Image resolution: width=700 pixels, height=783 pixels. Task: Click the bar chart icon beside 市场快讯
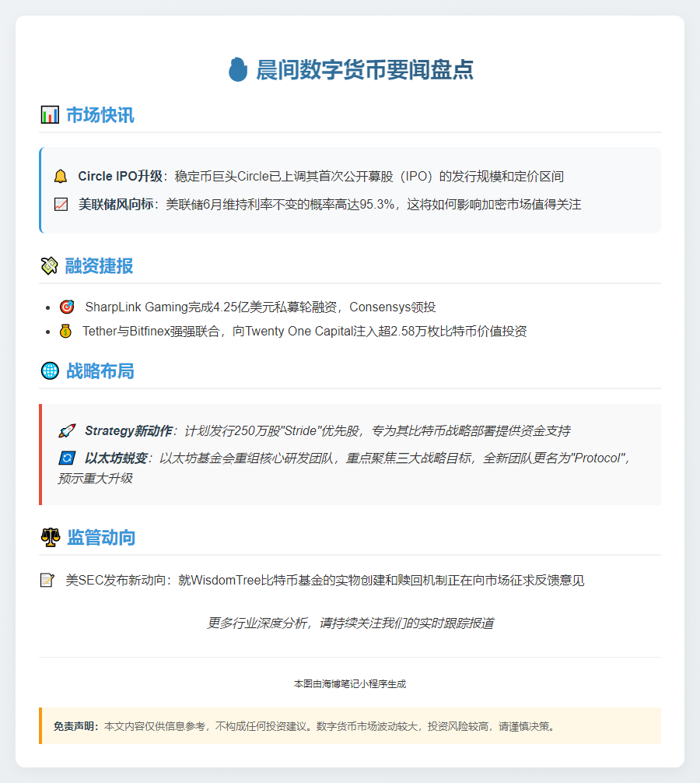click(x=50, y=115)
